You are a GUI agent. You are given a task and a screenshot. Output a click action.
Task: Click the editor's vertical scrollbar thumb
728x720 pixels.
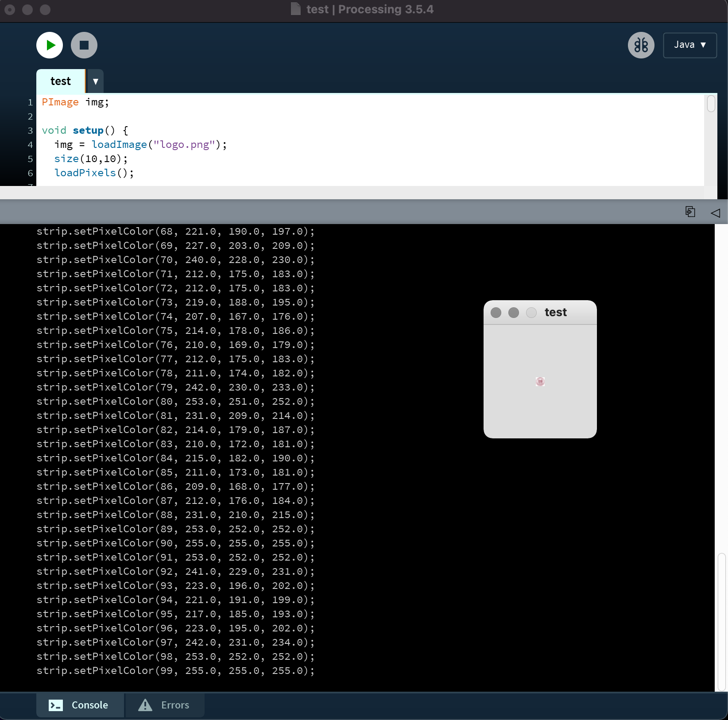[x=711, y=104]
